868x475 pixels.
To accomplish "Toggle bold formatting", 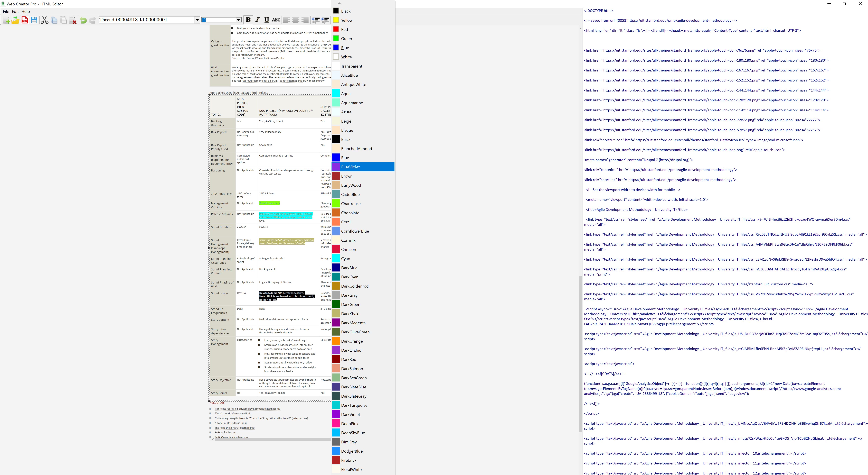I will (248, 20).
